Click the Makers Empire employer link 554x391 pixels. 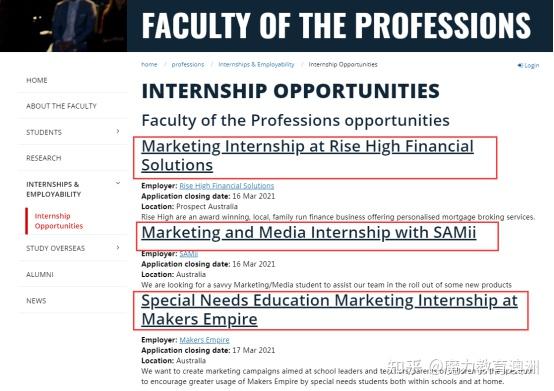pyautogui.click(x=204, y=340)
